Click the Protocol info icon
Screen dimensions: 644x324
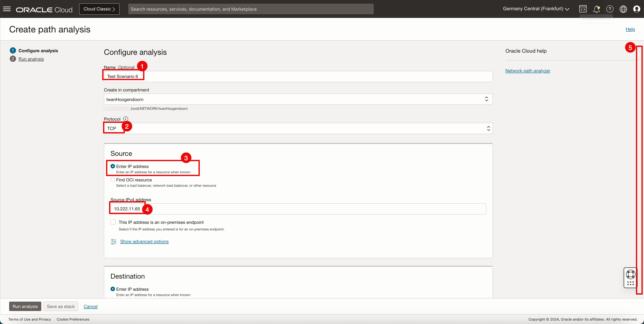coord(125,119)
